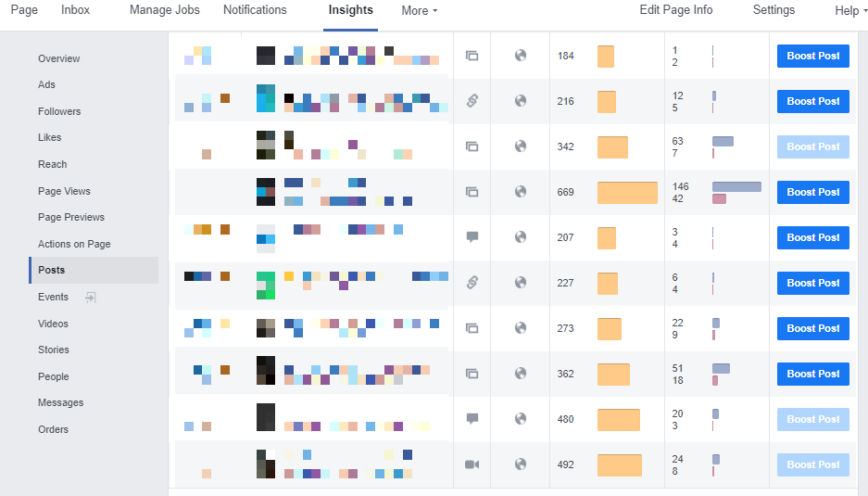Image resolution: width=868 pixels, height=496 pixels.
Task: Click the video post icon in the 492 reach row
Action: (x=472, y=464)
